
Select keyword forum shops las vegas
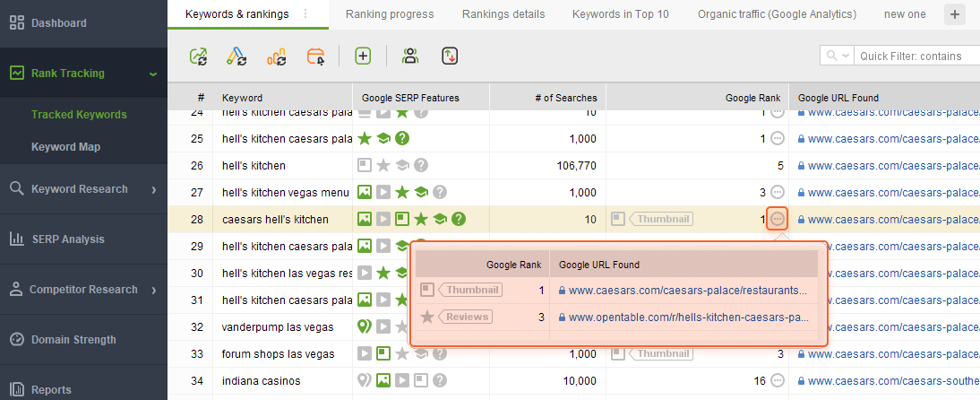click(x=278, y=353)
